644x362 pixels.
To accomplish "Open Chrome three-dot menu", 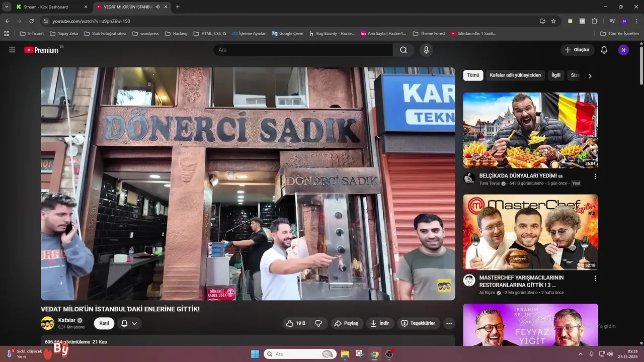I will [x=636, y=21].
